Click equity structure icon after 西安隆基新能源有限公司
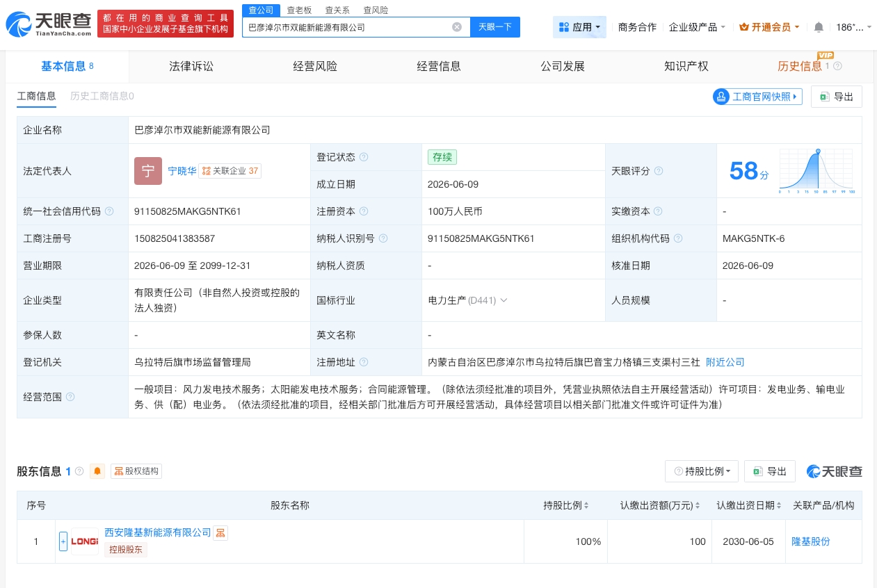The width and height of the screenshot is (877, 588). point(220,533)
